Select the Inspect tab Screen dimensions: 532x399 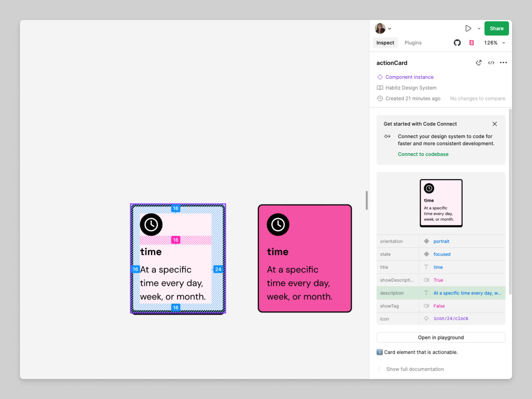tap(385, 43)
